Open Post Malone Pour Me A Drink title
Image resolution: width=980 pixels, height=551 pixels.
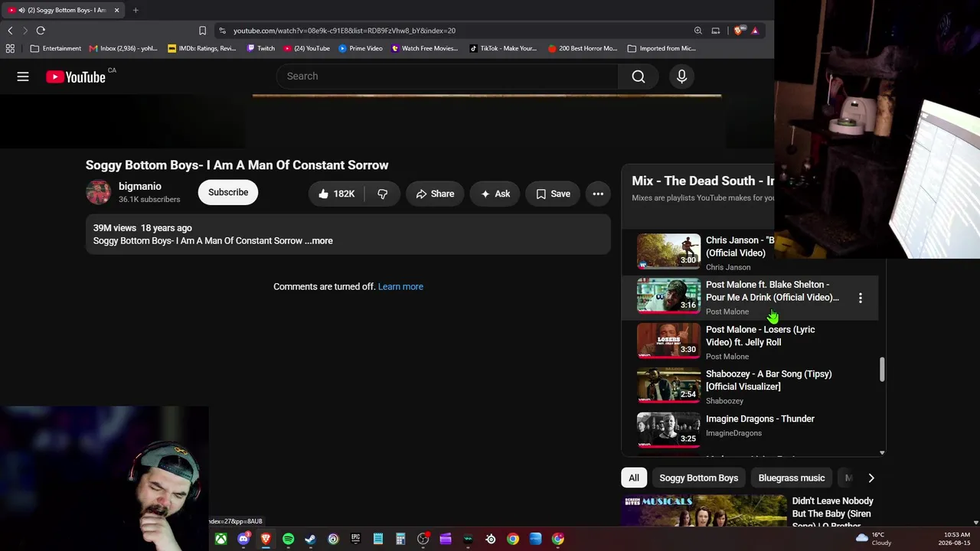click(x=773, y=291)
